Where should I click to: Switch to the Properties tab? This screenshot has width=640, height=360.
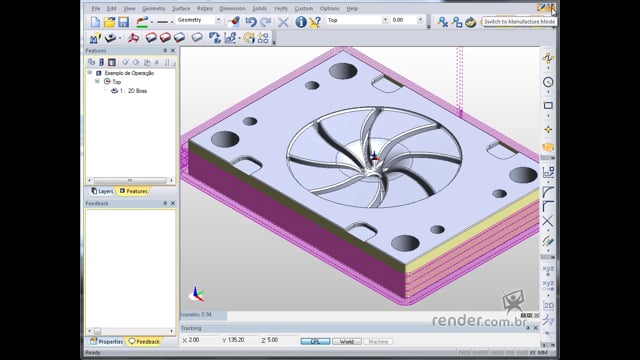[x=107, y=341]
